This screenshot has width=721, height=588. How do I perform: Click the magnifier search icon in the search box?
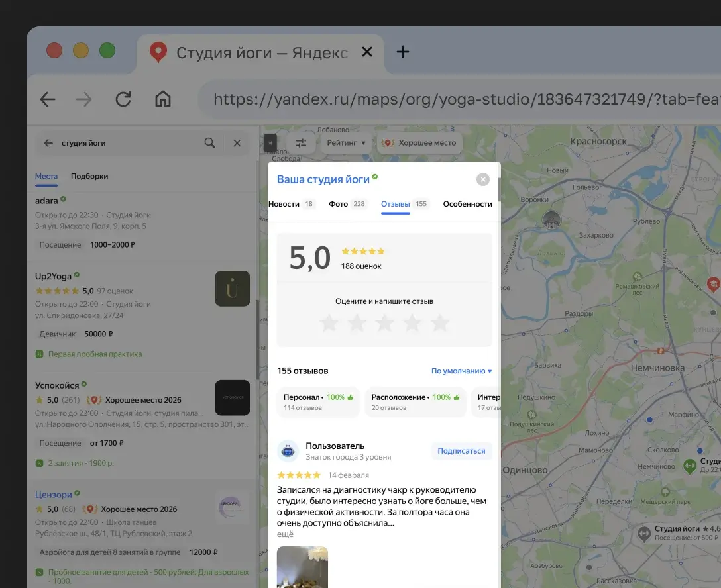tap(209, 143)
